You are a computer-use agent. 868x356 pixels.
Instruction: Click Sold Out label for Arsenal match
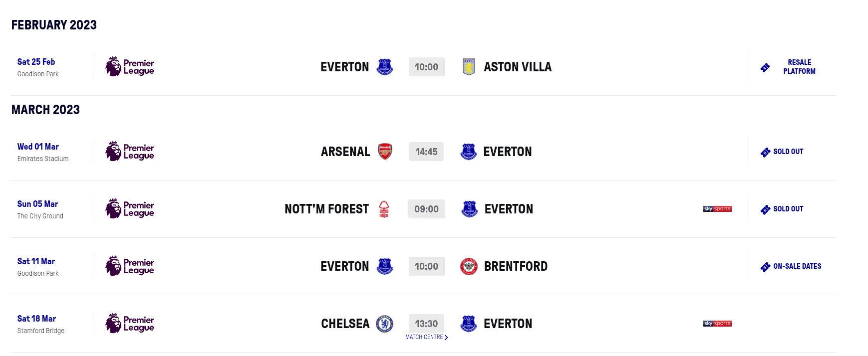[788, 152]
